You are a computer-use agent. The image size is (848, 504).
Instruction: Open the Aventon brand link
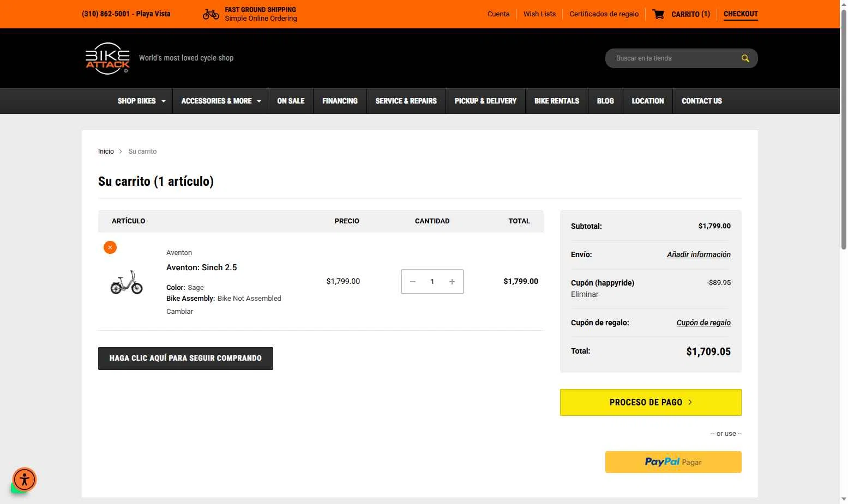coord(179,253)
